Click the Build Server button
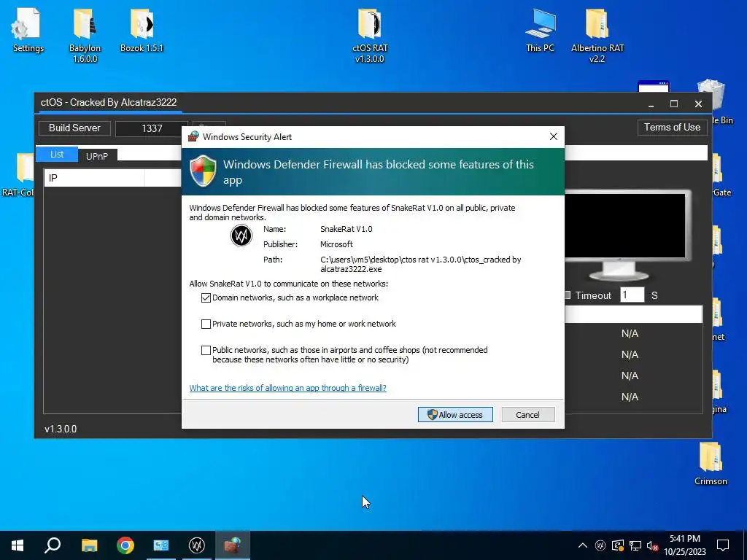The image size is (747, 560). [x=74, y=128]
